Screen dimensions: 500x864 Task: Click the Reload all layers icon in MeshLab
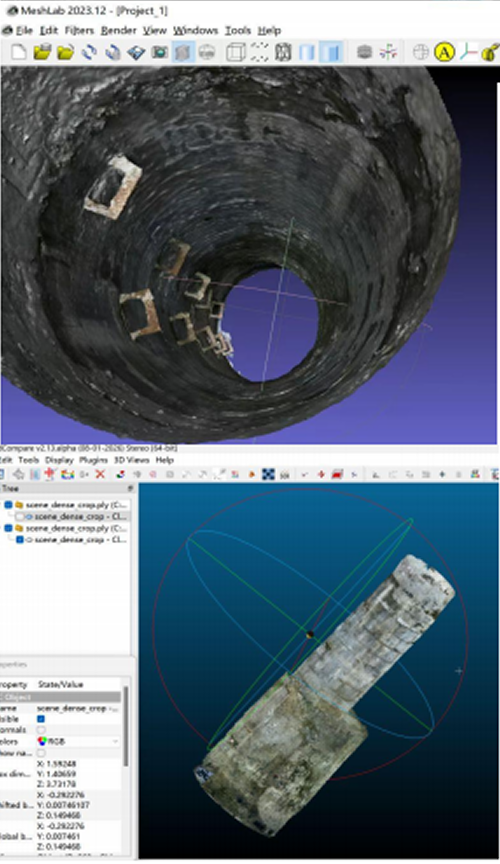(112, 52)
